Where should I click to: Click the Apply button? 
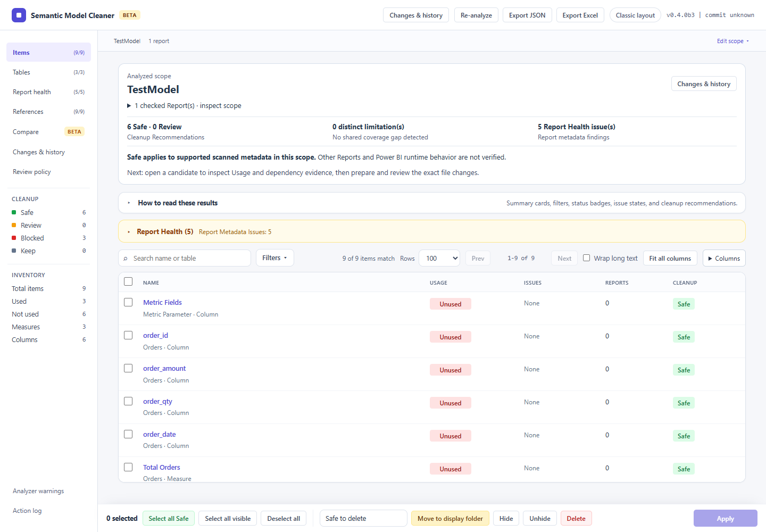pos(725,518)
